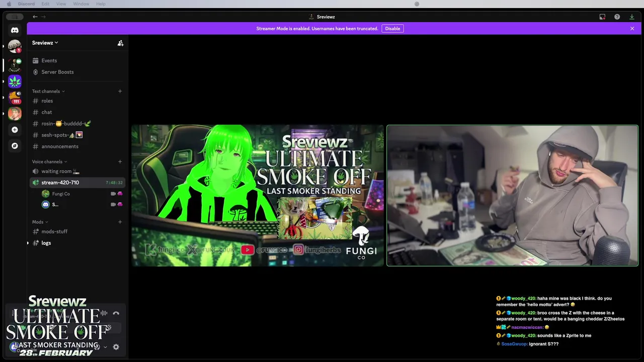Viewport: 644px width, 362px height.
Task: Open Discover servers compass icon
Action: tap(15, 146)
